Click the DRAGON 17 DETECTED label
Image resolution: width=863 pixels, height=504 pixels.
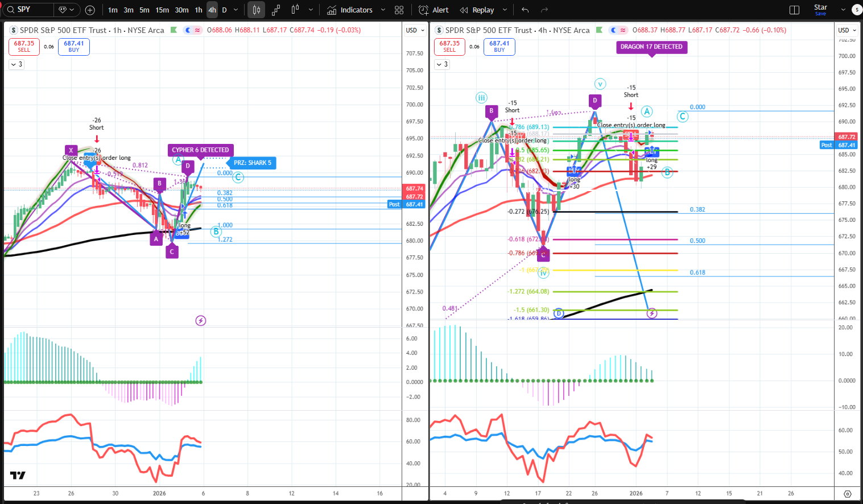point(651,47)
